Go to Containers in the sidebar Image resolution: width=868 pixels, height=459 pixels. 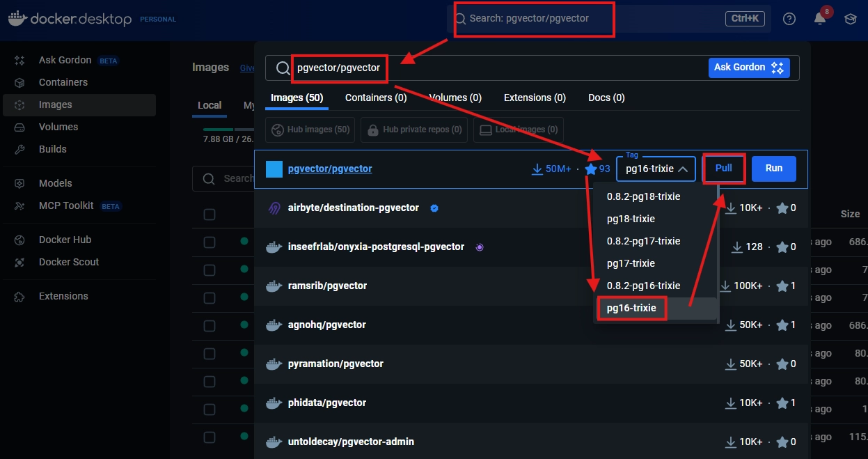[78, 82]
